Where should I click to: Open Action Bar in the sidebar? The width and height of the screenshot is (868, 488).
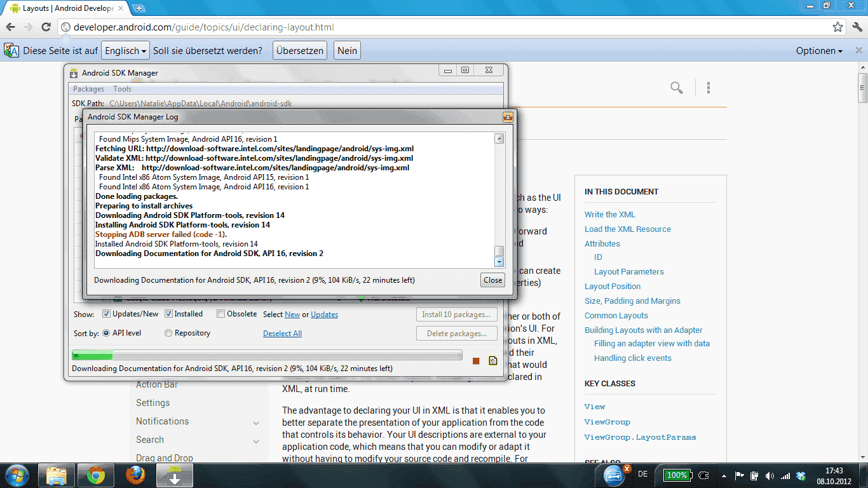pyautogui.click(x=157, y=384)
